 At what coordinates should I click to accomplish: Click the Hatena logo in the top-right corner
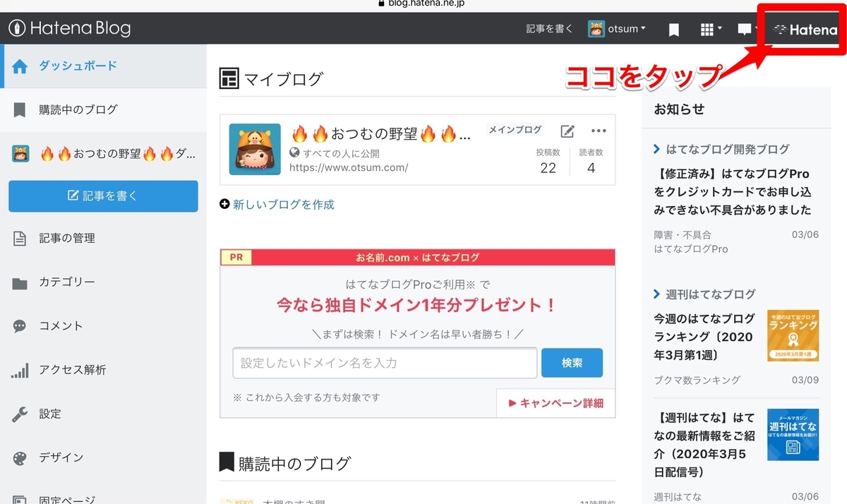pos(805,30)
